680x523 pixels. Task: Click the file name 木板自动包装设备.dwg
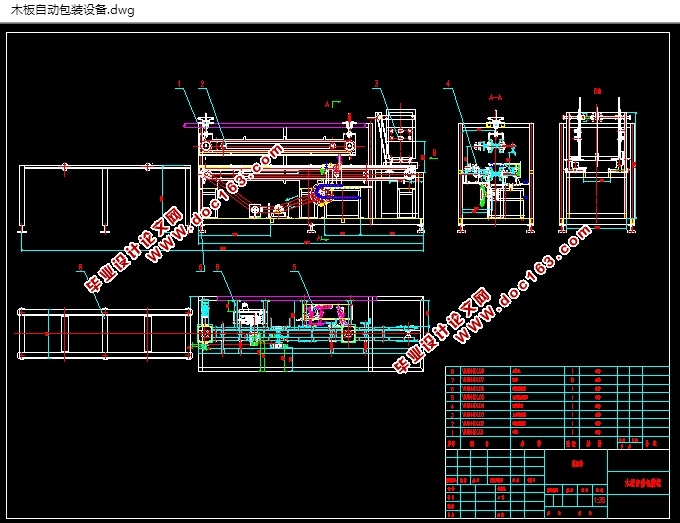coord(72,10)
